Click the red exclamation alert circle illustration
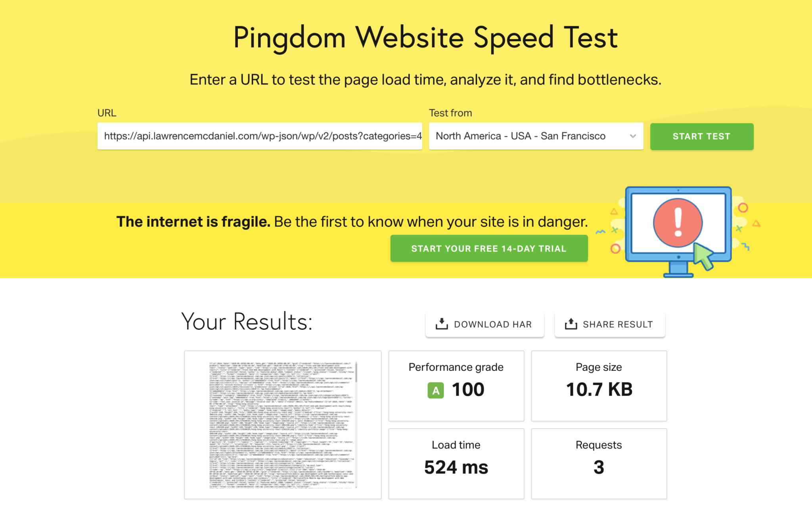The image size is (812, 523). (x=678, y=223)
